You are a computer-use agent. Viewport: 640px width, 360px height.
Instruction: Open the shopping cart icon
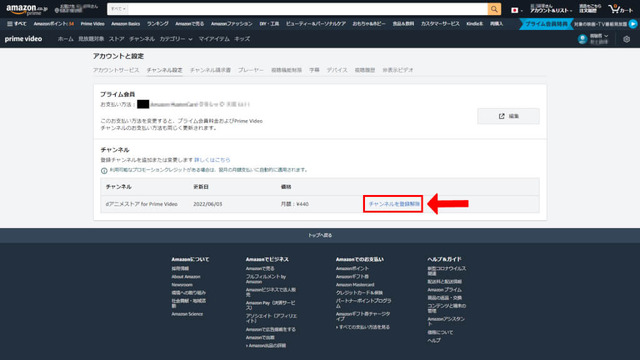(620, 9)
